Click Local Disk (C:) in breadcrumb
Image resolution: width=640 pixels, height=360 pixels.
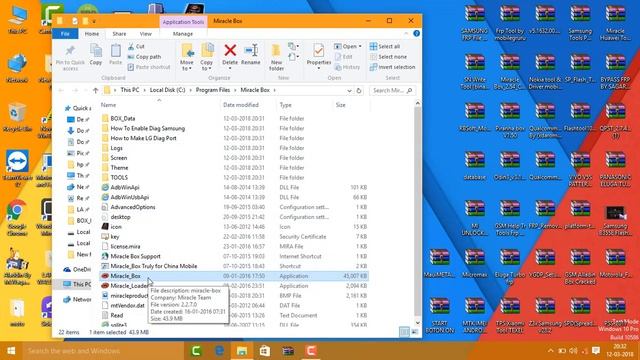coord(167,90)
